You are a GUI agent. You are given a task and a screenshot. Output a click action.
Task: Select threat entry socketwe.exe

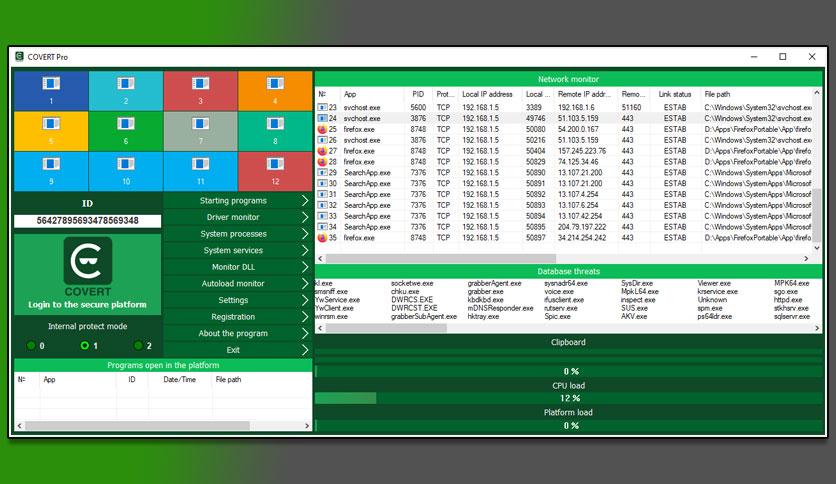tap(412, 284)
